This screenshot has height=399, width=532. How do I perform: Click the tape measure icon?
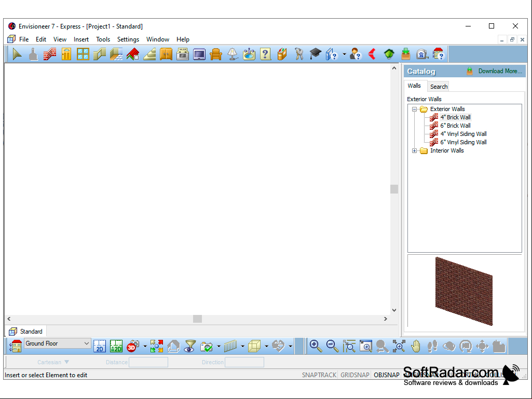point(422,54)
